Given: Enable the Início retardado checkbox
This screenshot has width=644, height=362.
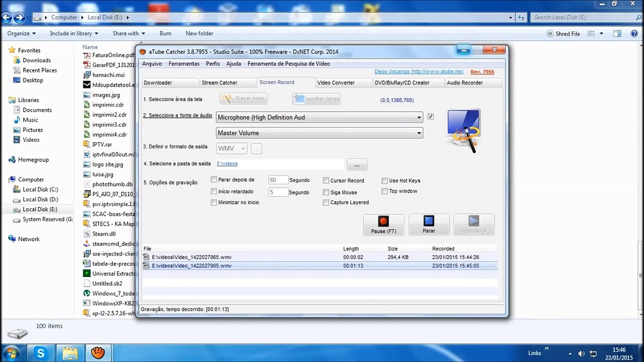Looking at the screenshot, I should [214, 192].
